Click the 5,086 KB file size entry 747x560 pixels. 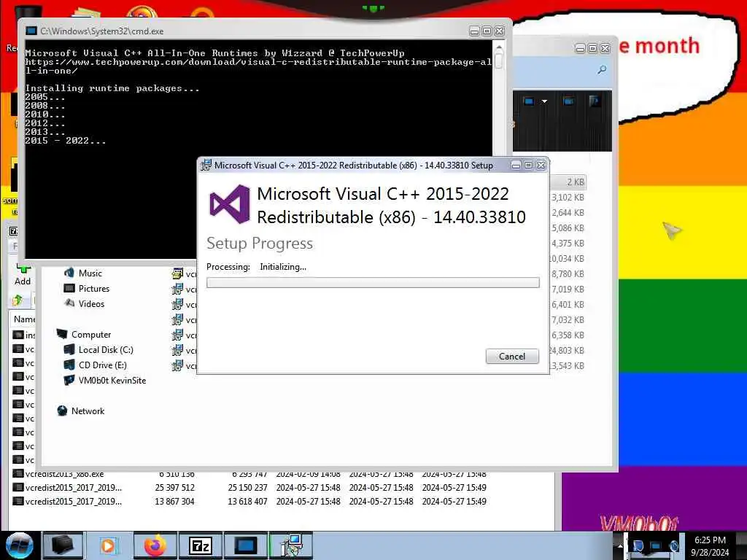coord(568,227)
